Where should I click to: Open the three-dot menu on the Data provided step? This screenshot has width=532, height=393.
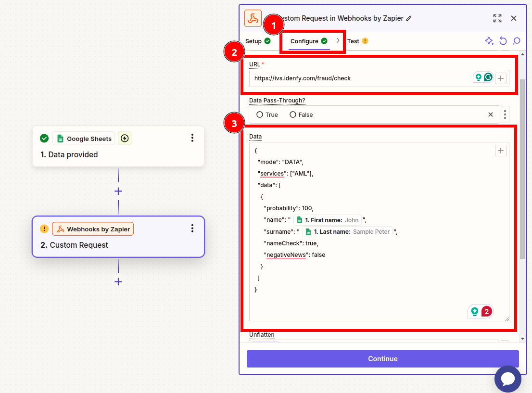tap(192, 138)
